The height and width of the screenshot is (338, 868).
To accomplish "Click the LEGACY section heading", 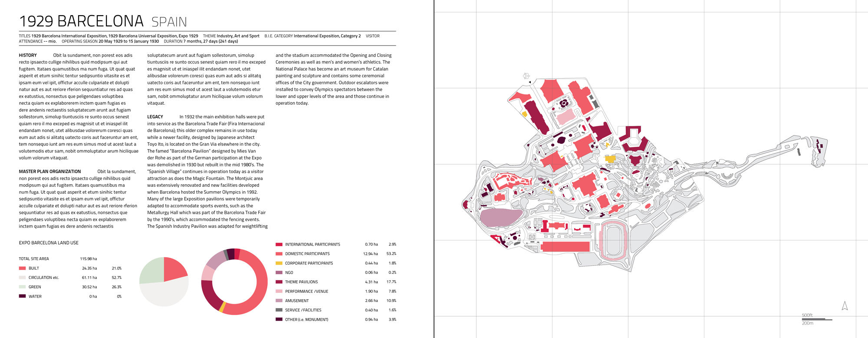I will tap(155, 117).
